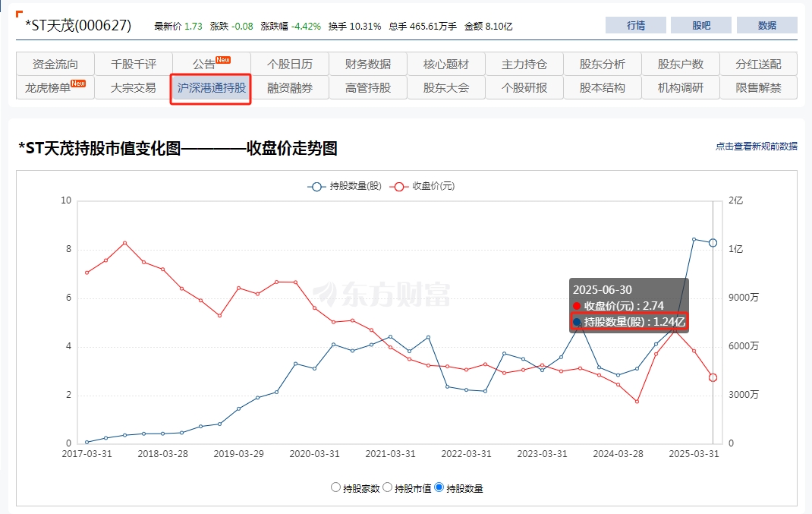Switch to 机构调研 tab
812x514 pixels.
pos(681,87)
